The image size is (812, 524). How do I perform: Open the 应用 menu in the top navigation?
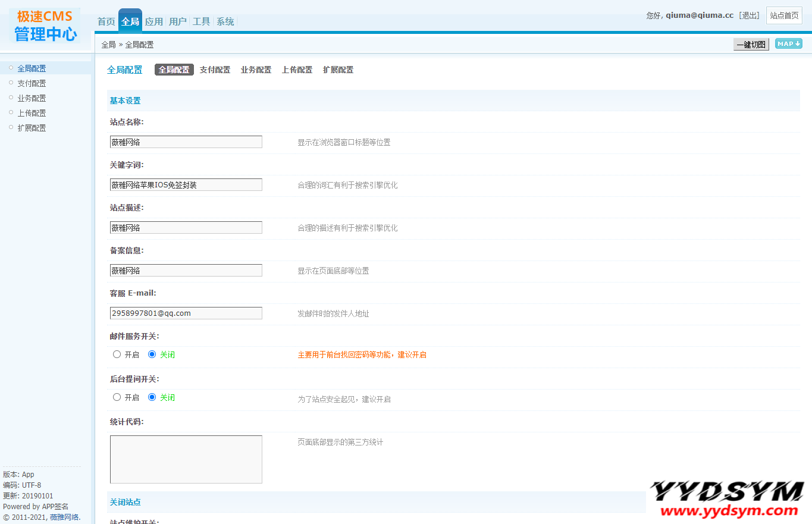153,21
